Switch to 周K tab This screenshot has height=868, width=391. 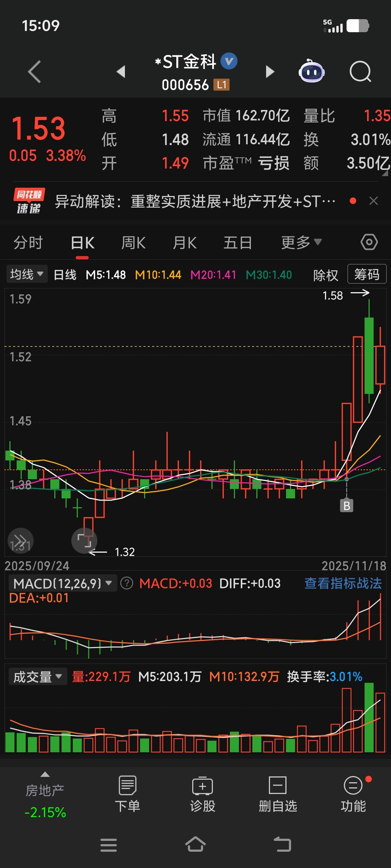[134, 242]
